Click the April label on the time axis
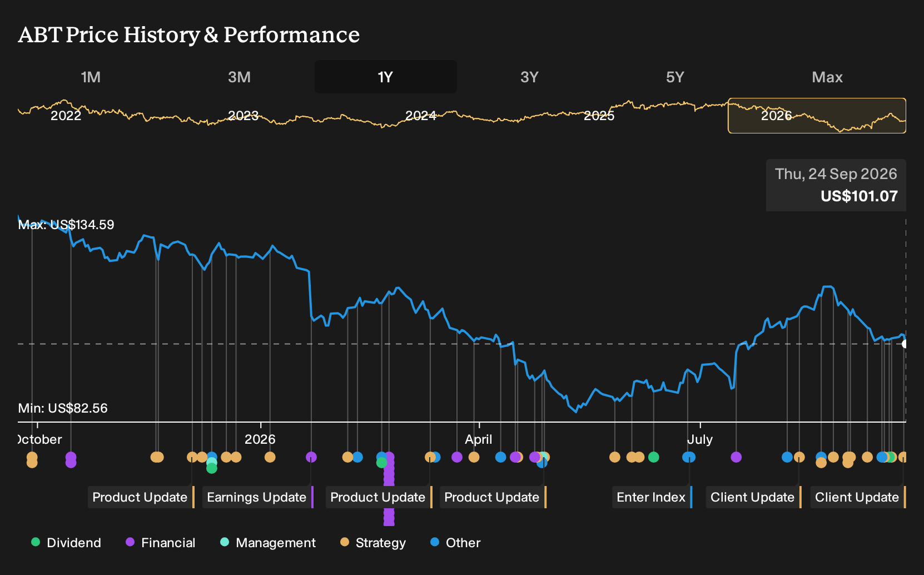924x575 pixels. click(479, 439)
